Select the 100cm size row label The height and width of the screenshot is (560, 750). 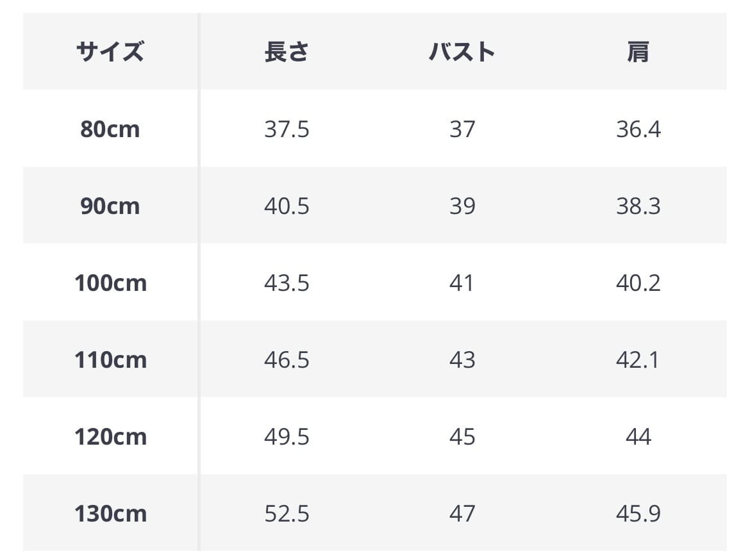110,283
